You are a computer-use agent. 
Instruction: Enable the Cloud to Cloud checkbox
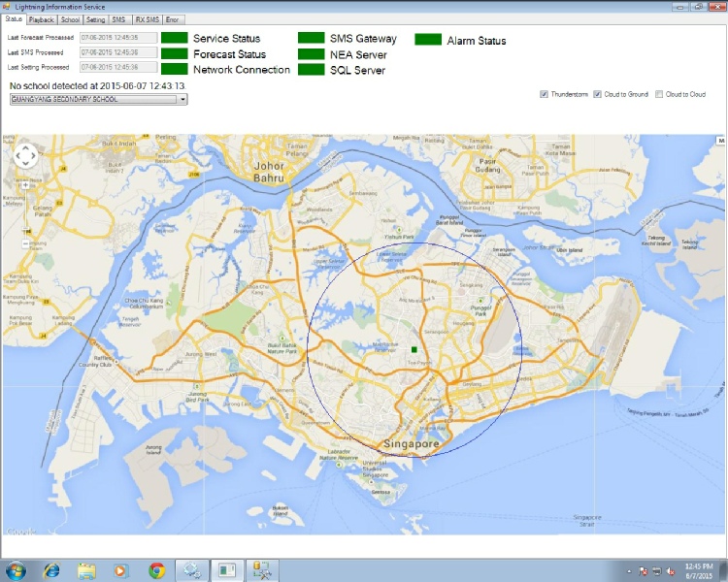point(659,94)
